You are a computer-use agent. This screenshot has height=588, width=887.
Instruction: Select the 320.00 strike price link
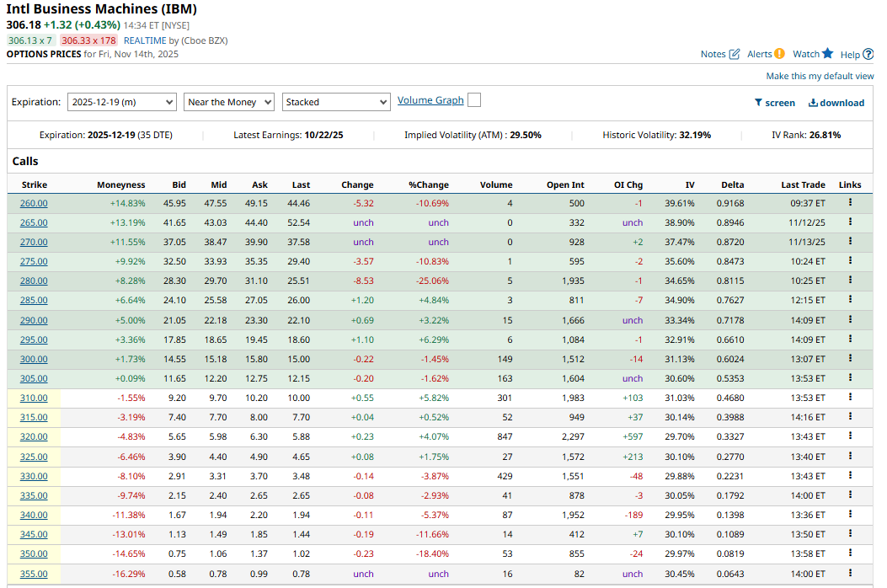coord(34,436)
